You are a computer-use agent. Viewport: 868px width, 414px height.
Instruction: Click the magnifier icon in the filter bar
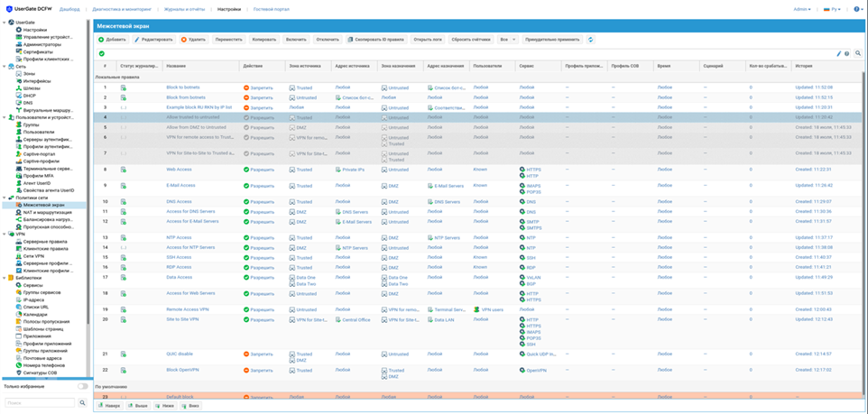(858, 54)
